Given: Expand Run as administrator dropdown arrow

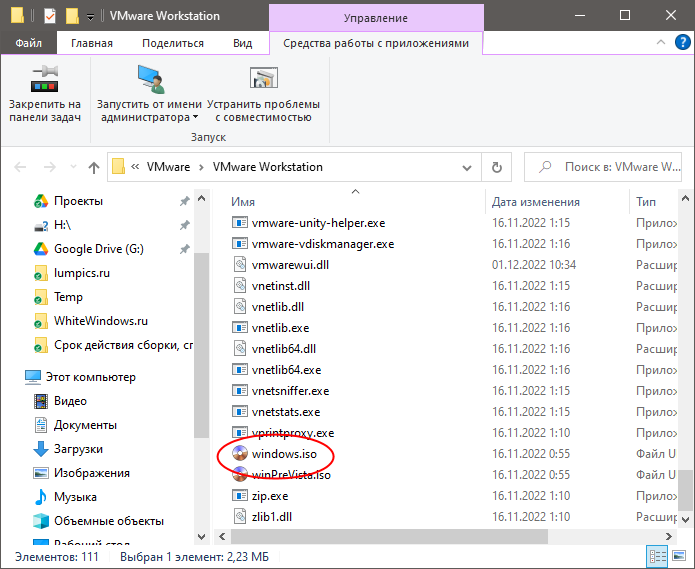Looking at the screenshot, I should coord(195,117).
